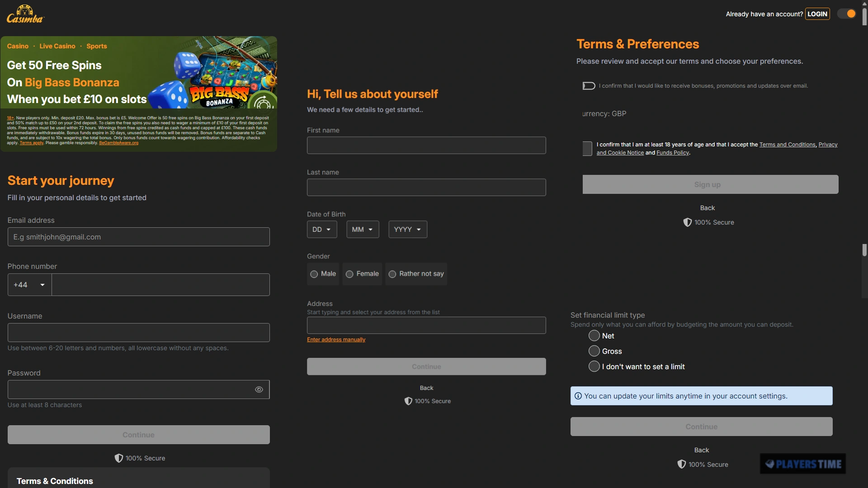Screen dimensions: 868x488
Task: Open the Casino tab in banner
Action: (18, 46)
